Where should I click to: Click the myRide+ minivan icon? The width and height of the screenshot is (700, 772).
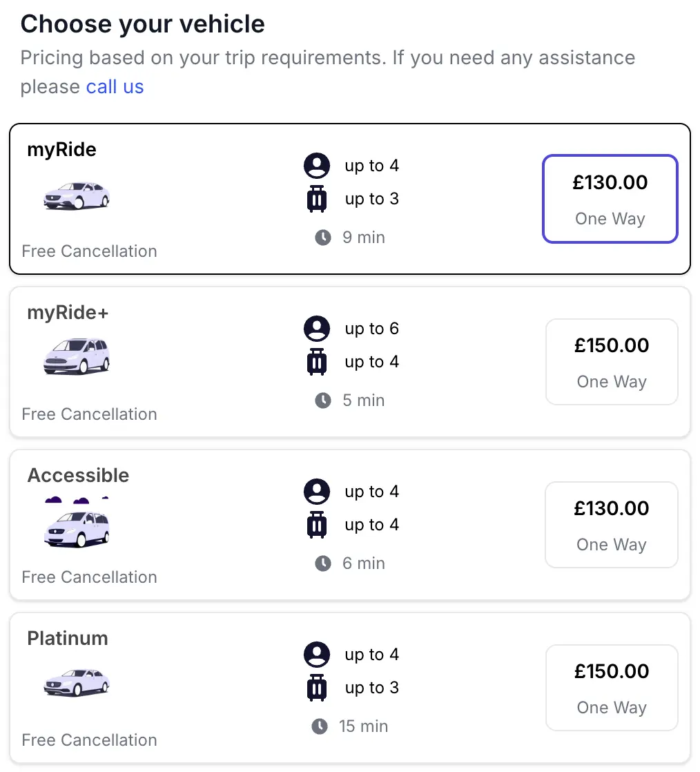pos(76,357)
